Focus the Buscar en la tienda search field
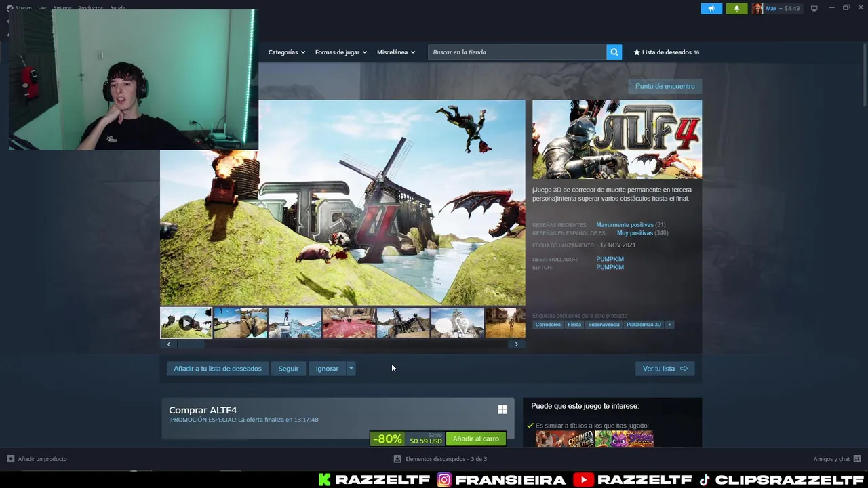868x488 pixels. pyautogui.click(x=517, y=52)
